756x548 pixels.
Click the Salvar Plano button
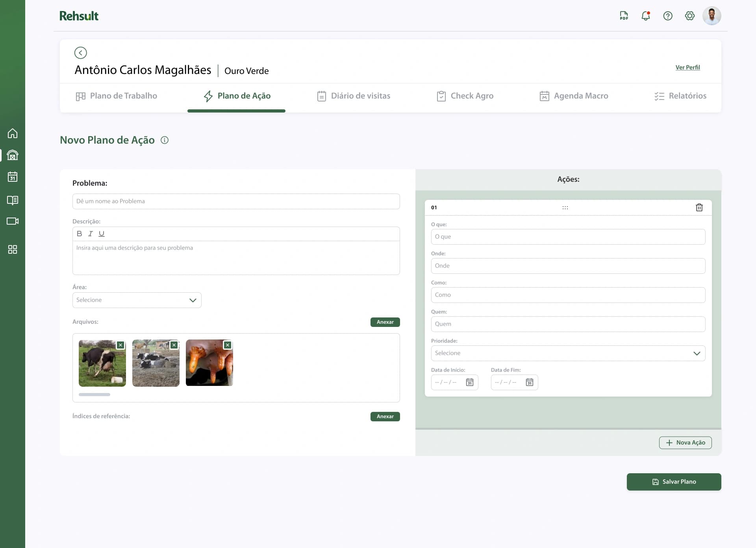[x=674, y=482]
